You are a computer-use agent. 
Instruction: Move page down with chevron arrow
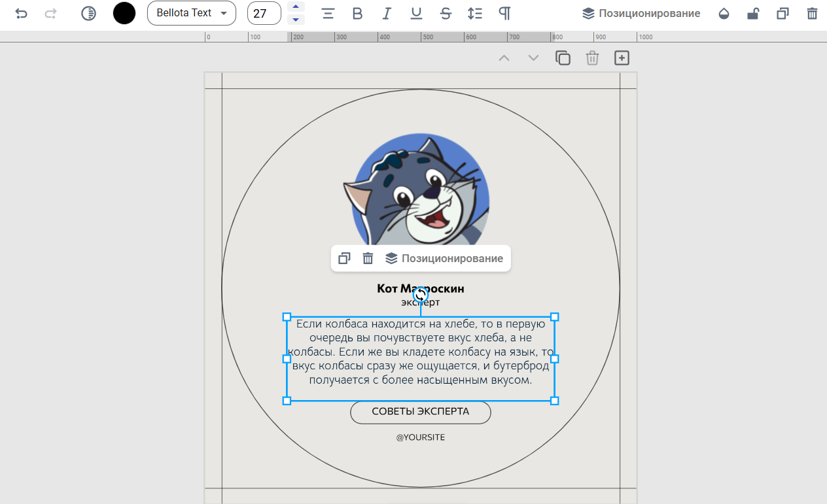click(x=533, y=58)
